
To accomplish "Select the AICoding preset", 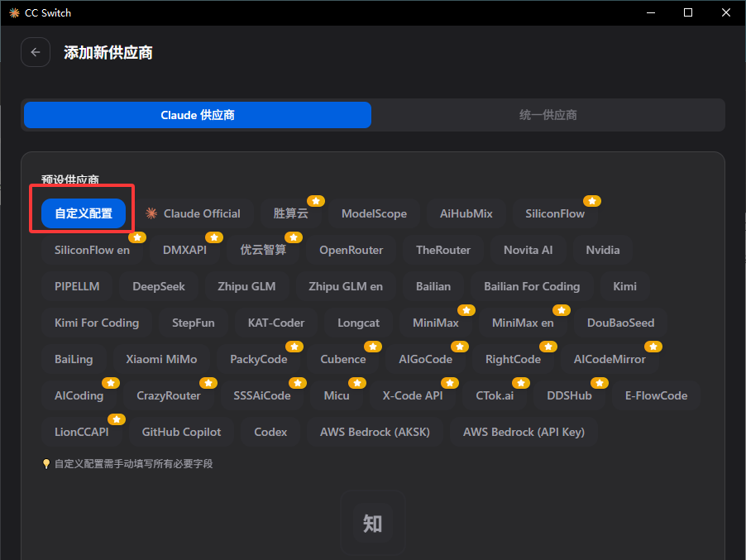I will point(79,395).
